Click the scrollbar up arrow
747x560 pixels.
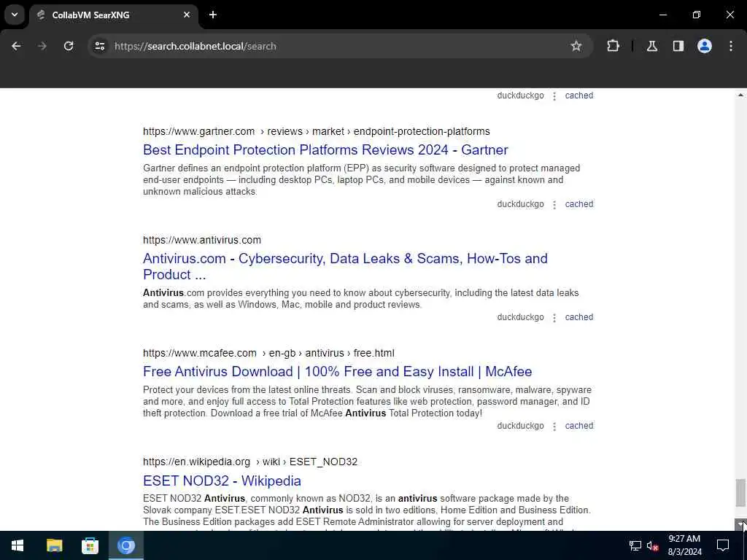(740, 96)
